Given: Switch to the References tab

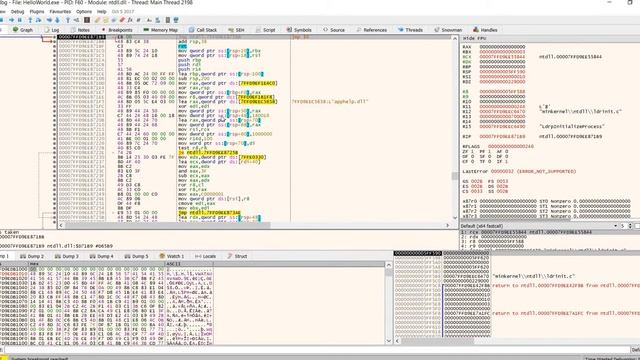Looking at the screenshot, I should pyautogui.click(x=371, y=30).
